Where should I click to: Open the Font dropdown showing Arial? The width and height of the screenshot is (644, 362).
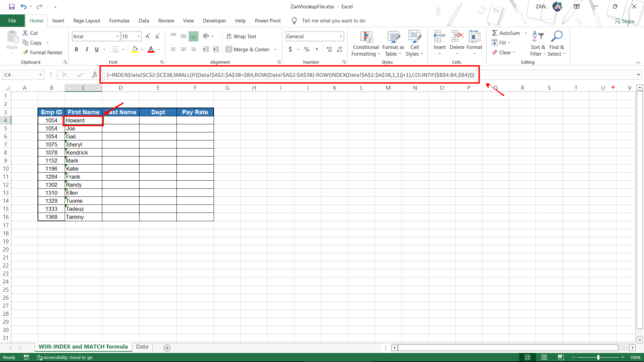coord(117,36)
